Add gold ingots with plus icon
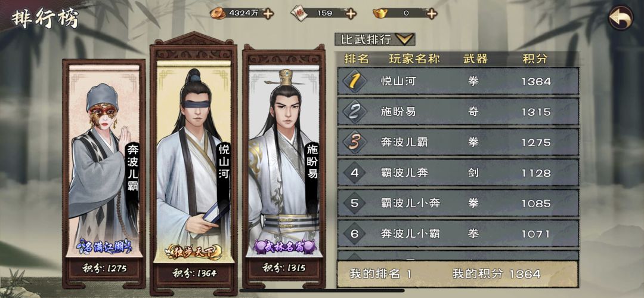The height and width of the screenshot is (298, 644). click(x=431, y=14)
